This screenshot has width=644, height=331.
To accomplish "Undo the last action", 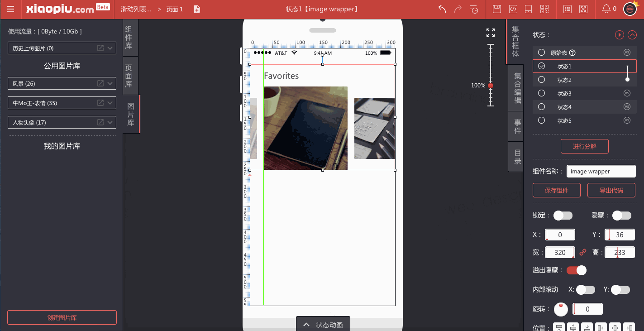I will click(x=442, y=9).
